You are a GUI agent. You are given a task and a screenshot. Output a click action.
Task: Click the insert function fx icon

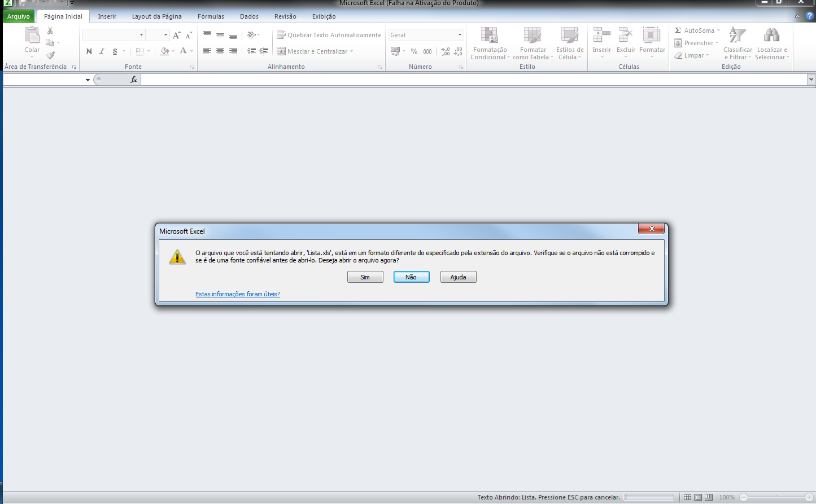[134, 80]
